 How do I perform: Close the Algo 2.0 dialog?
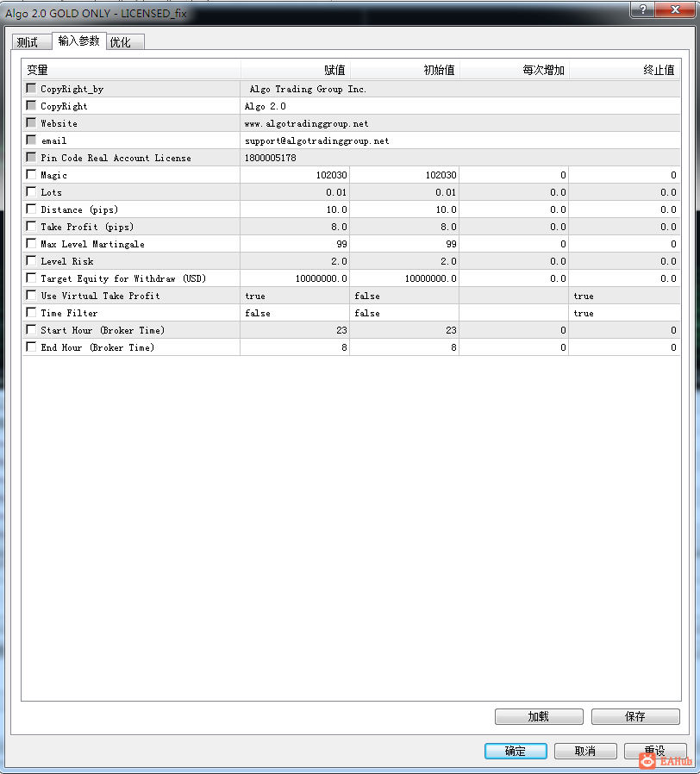[x=675, y=9]
